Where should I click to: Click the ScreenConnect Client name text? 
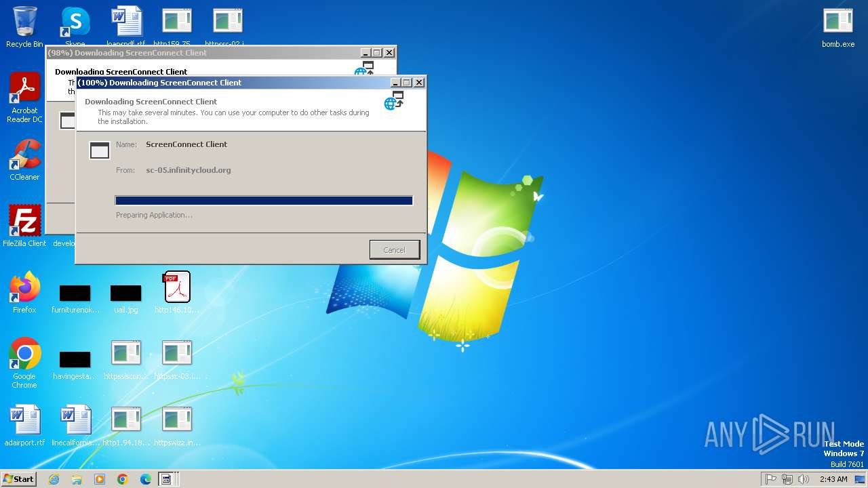(186, 144)
